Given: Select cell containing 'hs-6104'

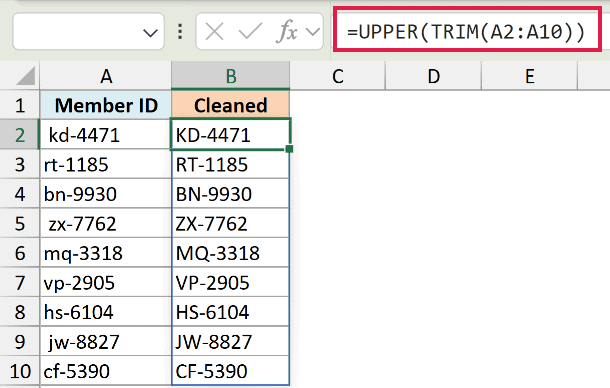Looking at the screenshot, I should coord(106,312).
